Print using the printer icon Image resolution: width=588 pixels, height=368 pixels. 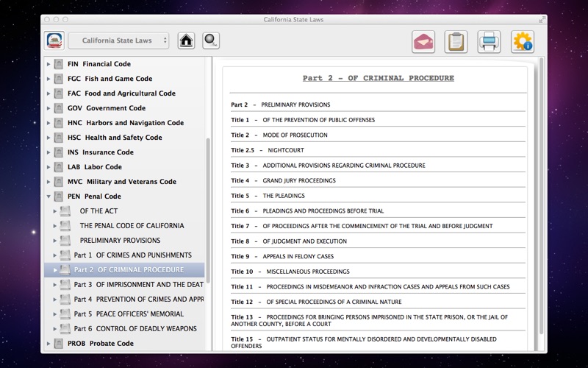489,42
